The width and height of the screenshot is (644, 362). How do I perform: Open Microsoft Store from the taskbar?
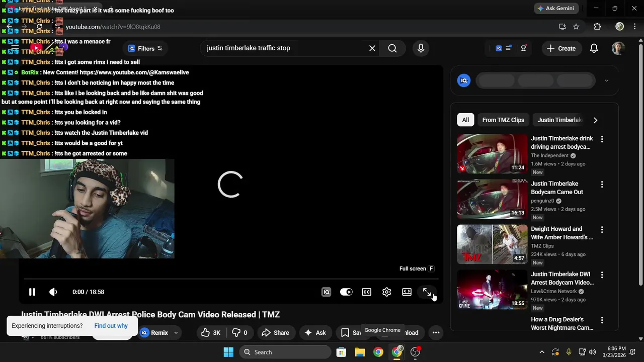[x=341, y=352]
